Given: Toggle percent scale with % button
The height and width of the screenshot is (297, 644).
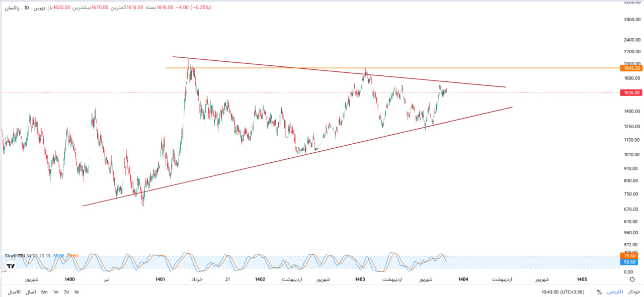Looking at the screenshot, I should click(599, 292).
